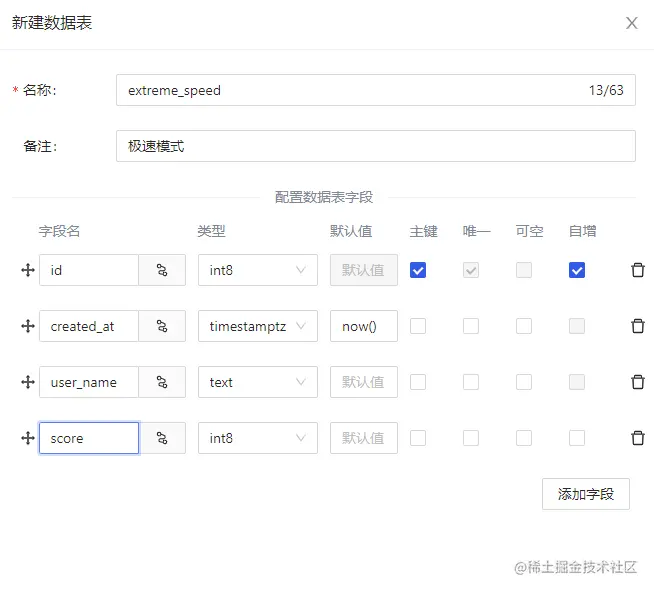Uncheck 主键 for the id field
This screenshot has width=654, height=592.
(x=418, y=270)
